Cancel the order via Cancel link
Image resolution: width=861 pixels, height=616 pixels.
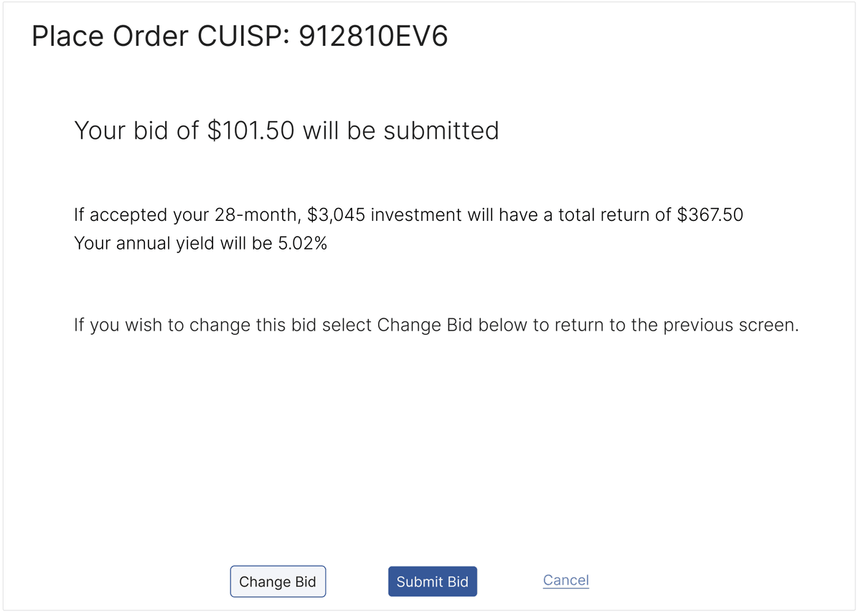[x=565, y=580]
